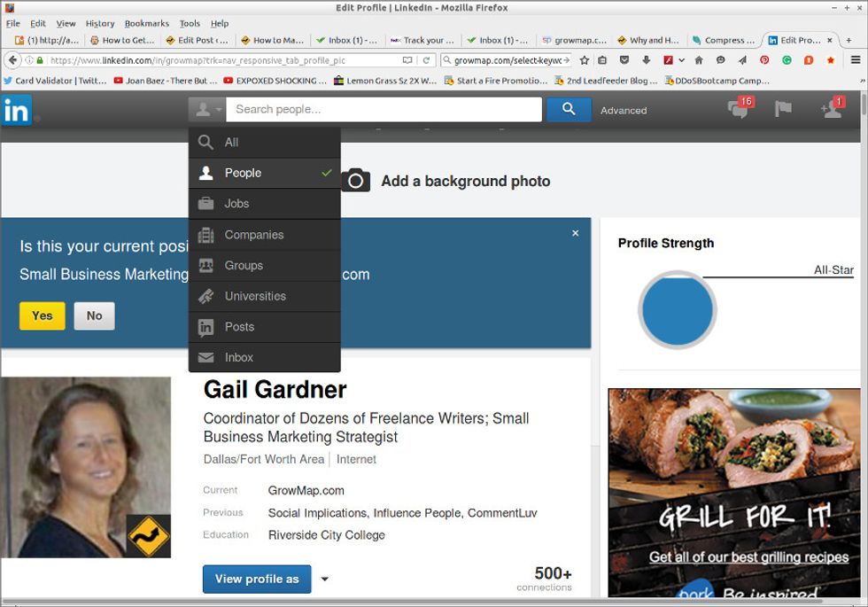Click the paper plane send toolbar icon
The height and width of the screenshot is (607, 868).
(742, 60)
